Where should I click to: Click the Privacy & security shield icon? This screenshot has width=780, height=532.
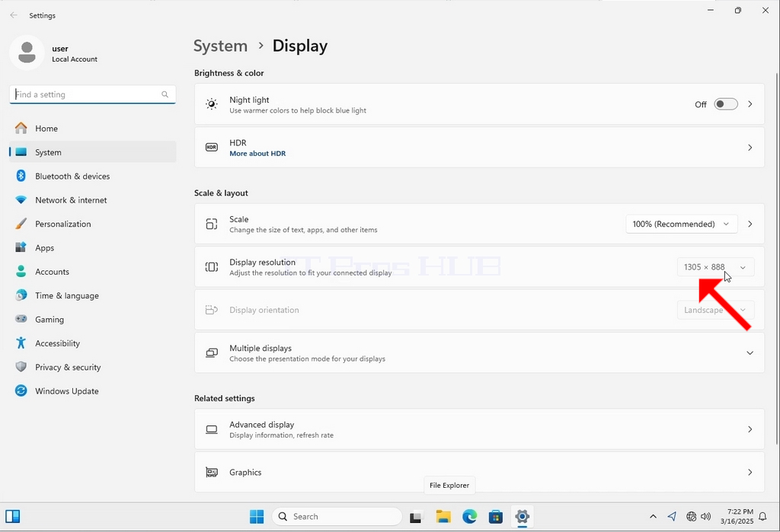coord(21,367)
